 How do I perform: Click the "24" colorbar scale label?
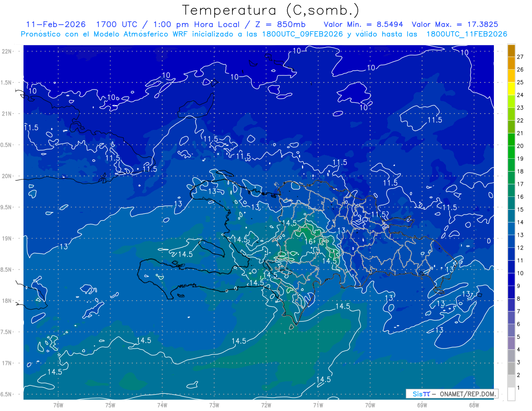[x=520, y=95]
